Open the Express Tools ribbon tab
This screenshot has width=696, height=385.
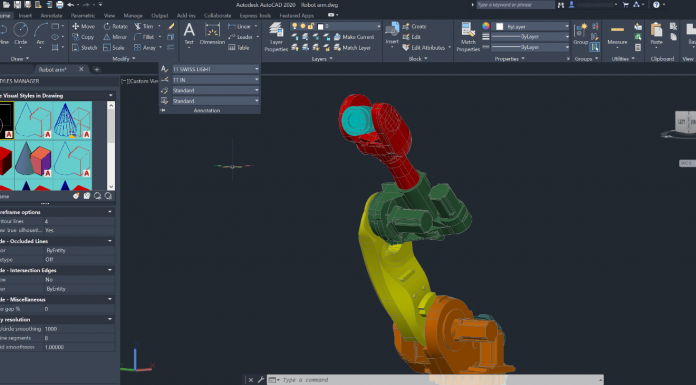(255, 16)
